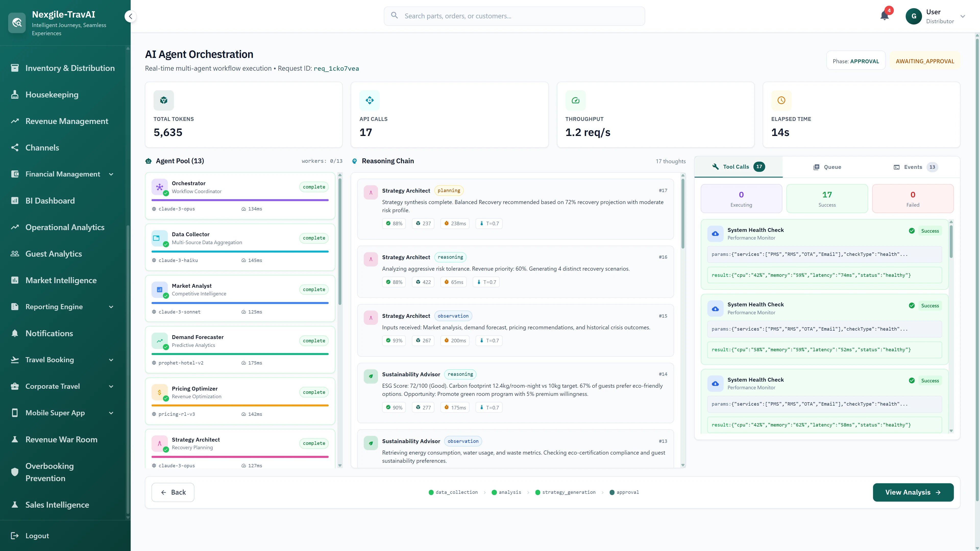
Task: Click the Sales Intelligence icon
Action: point(15,505)
